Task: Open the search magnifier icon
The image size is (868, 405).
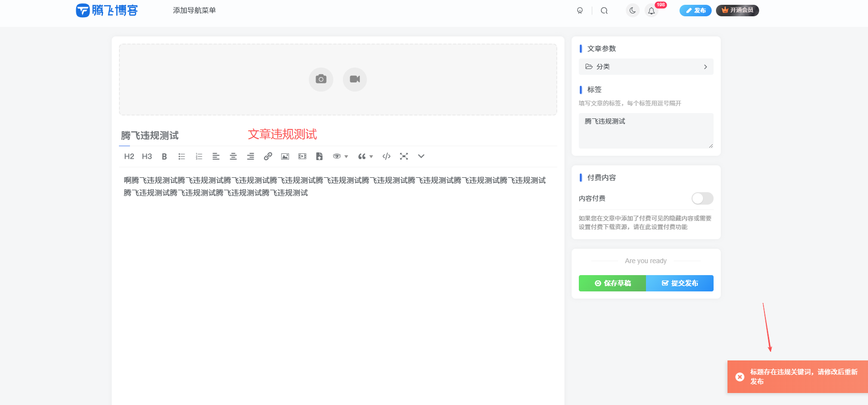Action: coord(604,11)
